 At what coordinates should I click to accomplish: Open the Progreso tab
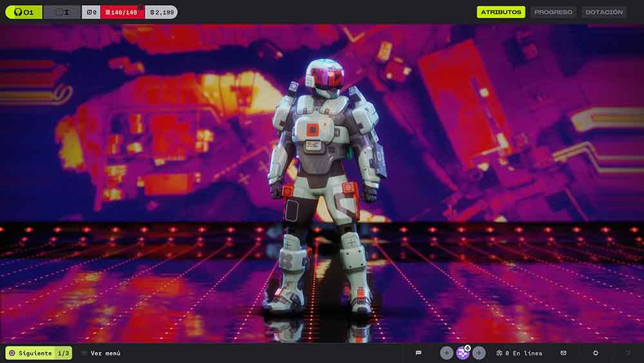tap(553, 12)
